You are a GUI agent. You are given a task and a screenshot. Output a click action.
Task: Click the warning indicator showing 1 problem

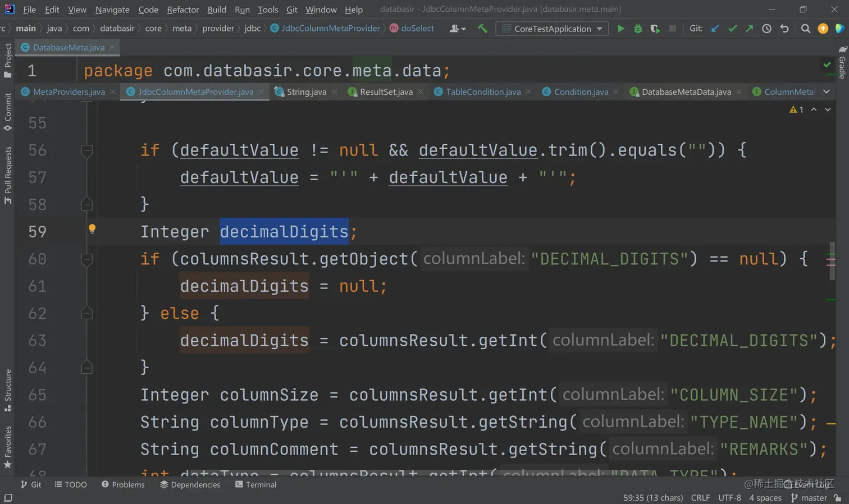coord(796,109)
